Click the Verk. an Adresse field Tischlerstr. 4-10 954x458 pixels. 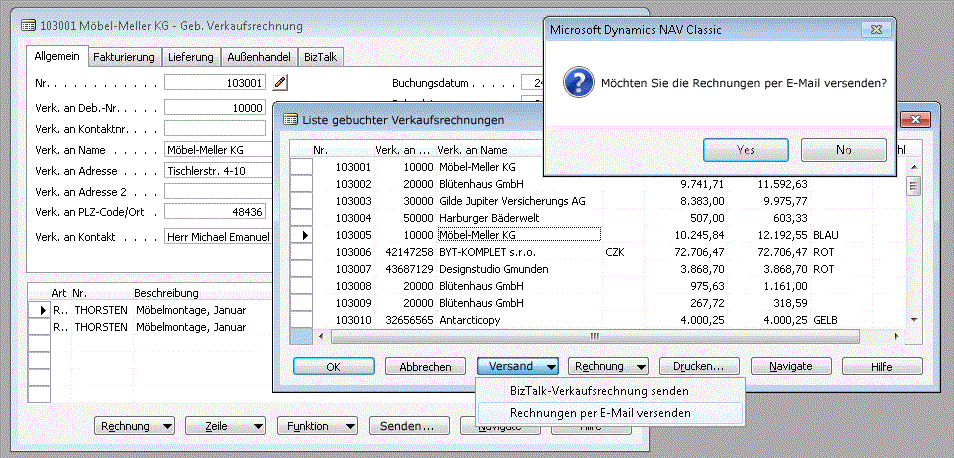218,171
